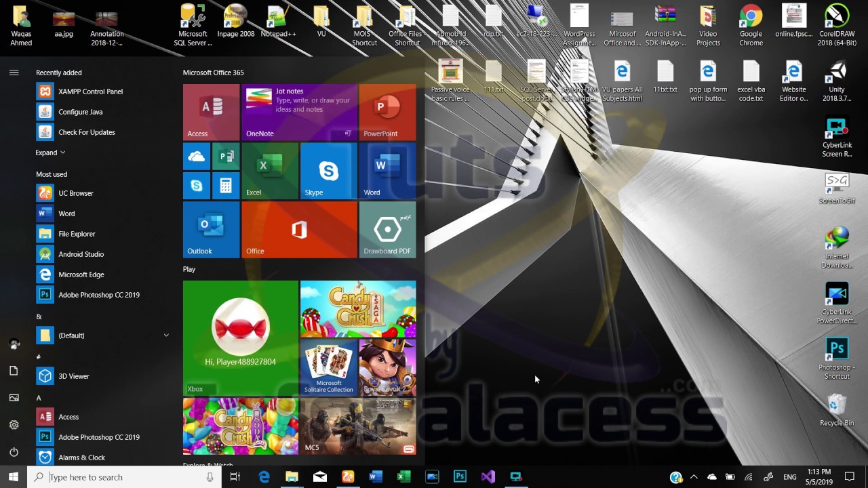Click the ENG language indicator
The width and height of the screenshot is (868, 488).
coord(790,477)
